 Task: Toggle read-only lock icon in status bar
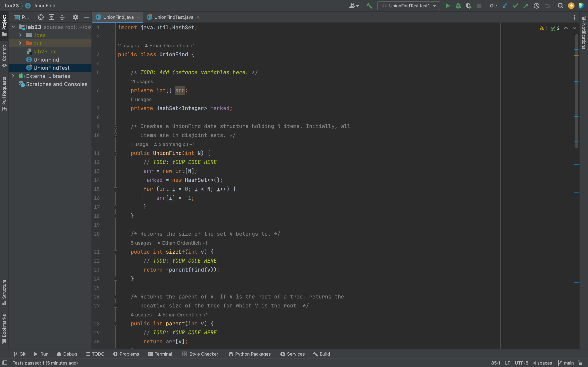[580, 363]
